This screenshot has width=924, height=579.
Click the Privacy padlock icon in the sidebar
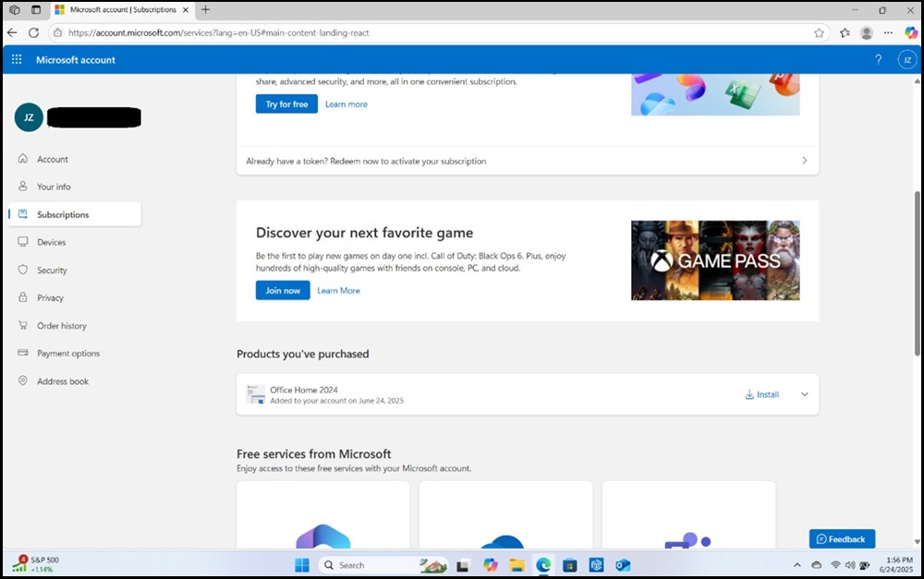pos(22,297)
